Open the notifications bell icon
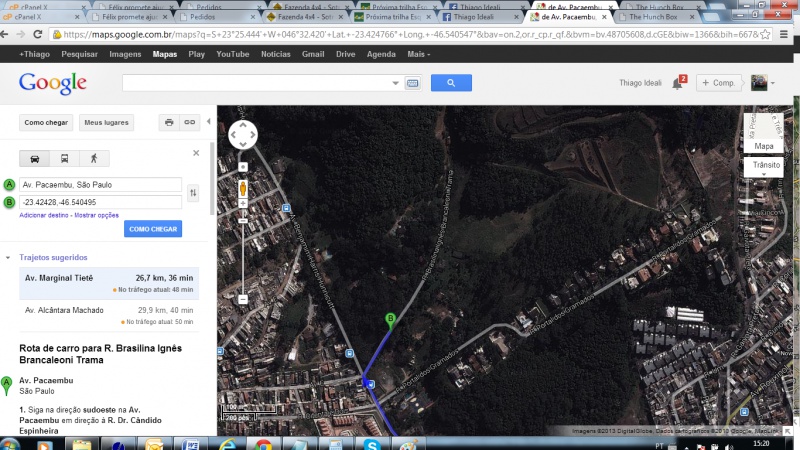Image resolution: width=800 pixels, height=450 pixels. pos(677,84)
